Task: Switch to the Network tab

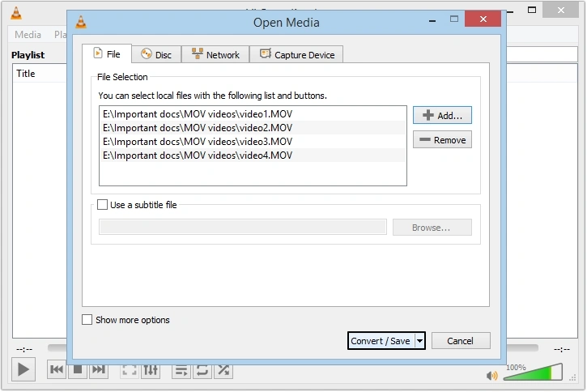Action: coord(215,54)
